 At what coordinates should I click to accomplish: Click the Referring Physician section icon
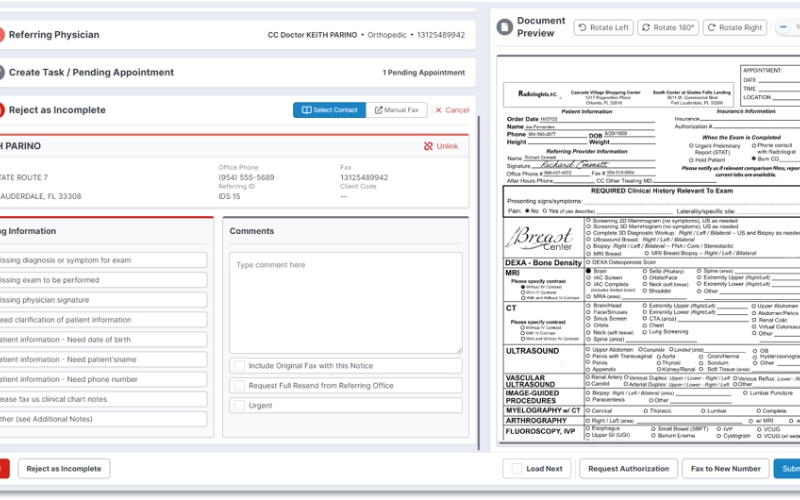(2, 35)
